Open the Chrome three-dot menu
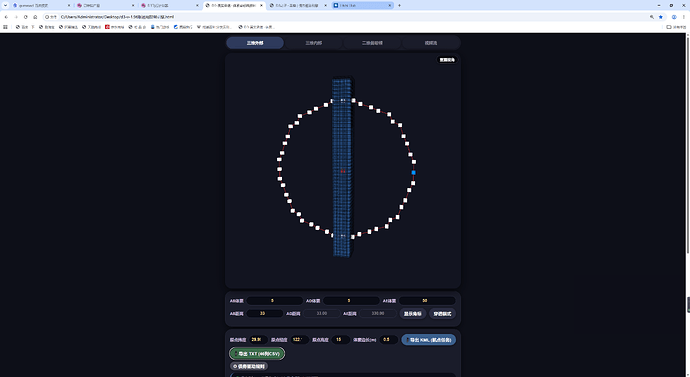Screen dimensions: 690x377 point(684,17)
